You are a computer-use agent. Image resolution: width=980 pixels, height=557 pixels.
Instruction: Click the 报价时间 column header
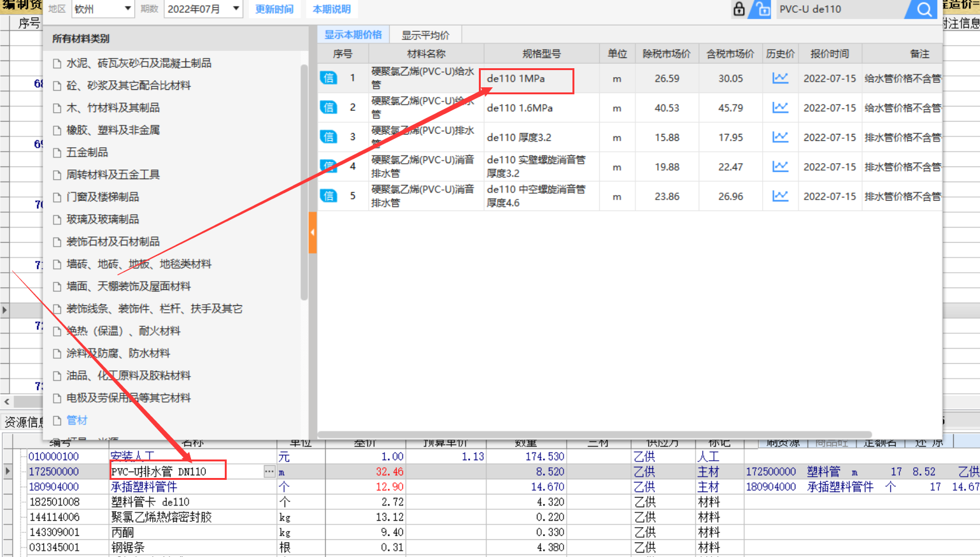click(x=829, y=54)
